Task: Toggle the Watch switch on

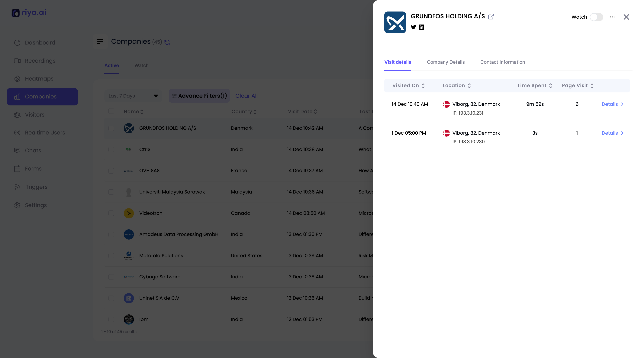Action: point(597,17)
